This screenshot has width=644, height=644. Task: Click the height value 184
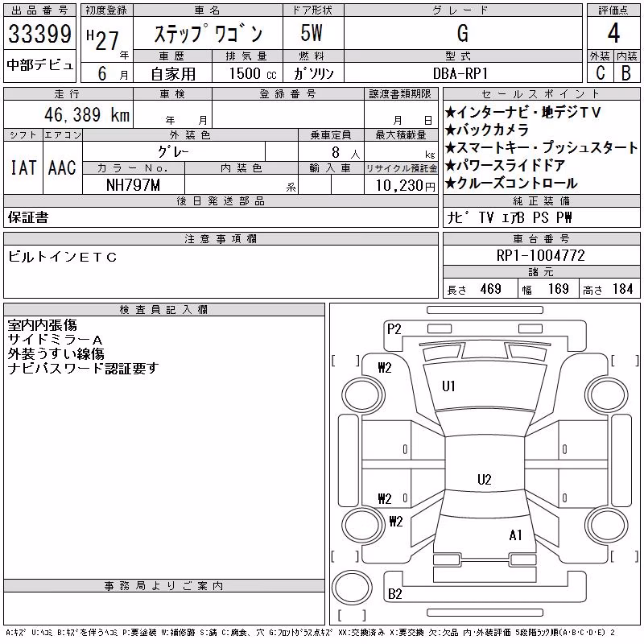click(622, 289)
